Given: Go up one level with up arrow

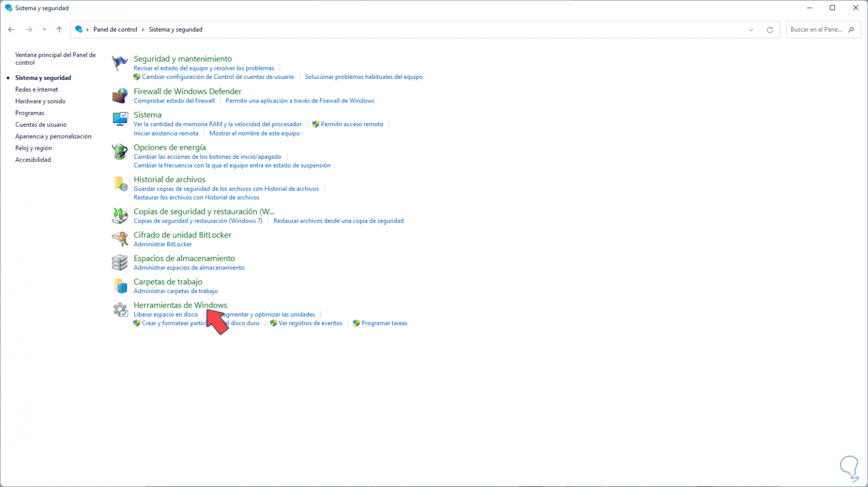Looking at the screenshot, I should pyautogui.click(x=59, y=29).
